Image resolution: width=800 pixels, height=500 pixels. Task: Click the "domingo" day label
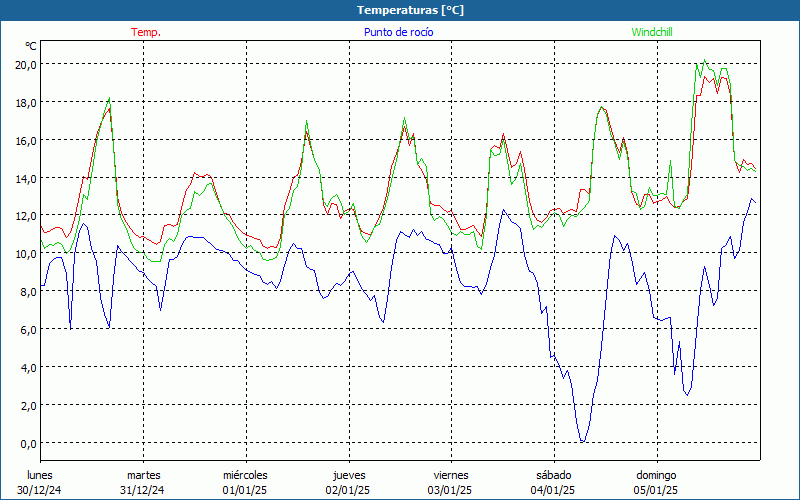click(656, 475)
